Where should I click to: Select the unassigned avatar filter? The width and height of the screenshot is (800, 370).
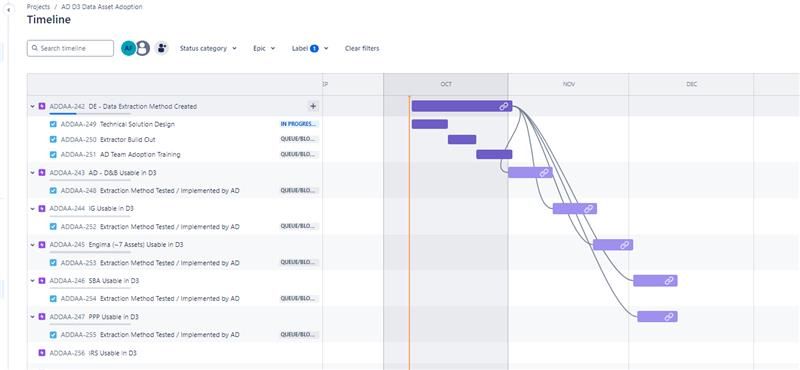click(x=142, y=48)
